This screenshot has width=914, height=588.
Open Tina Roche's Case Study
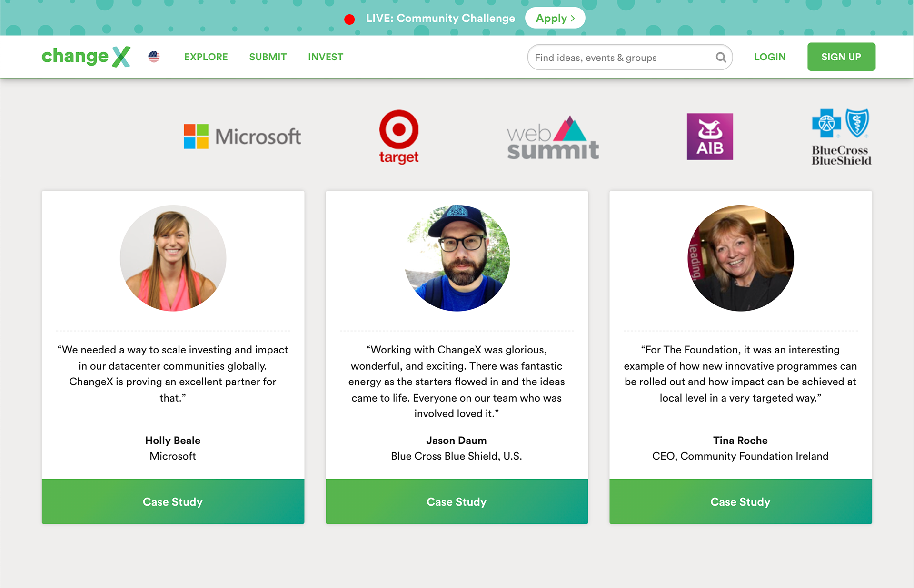pos(740,501)
